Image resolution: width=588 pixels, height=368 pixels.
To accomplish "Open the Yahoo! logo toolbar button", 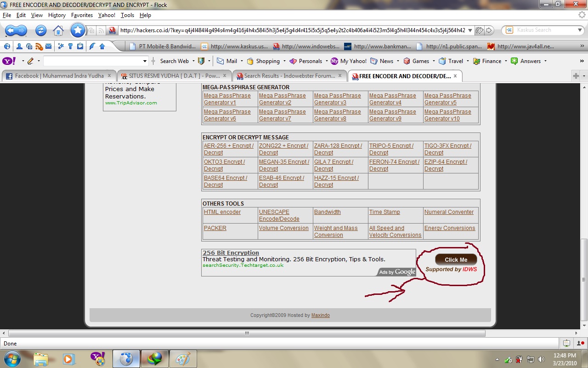I will 9,61.
